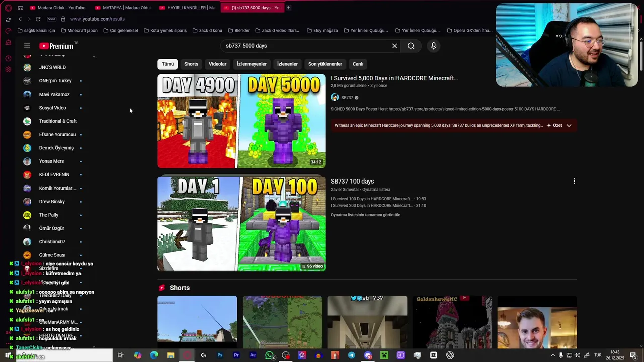
Task: Show hidden system tray icons
Action: click(x=553, y=355)
